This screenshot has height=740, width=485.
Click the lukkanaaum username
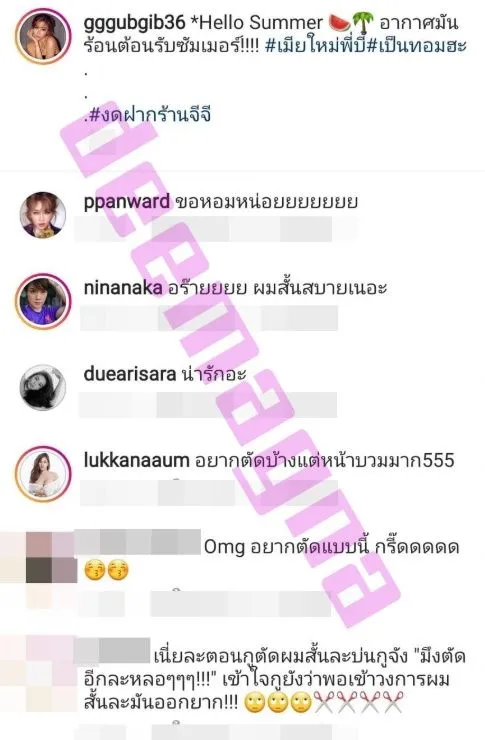coord(136,460)
